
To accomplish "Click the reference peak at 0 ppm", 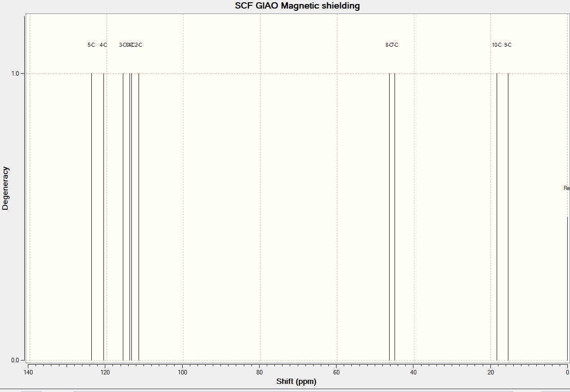I will pyautogui.click(x=567, y=288).
